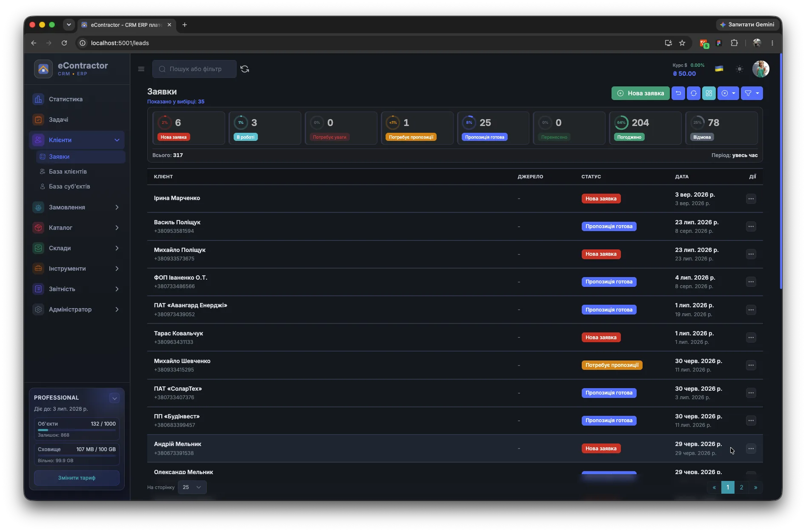806x532 pixels.
Task: Open actions menu for Василь Поліщук
Action: click(751, 226)
